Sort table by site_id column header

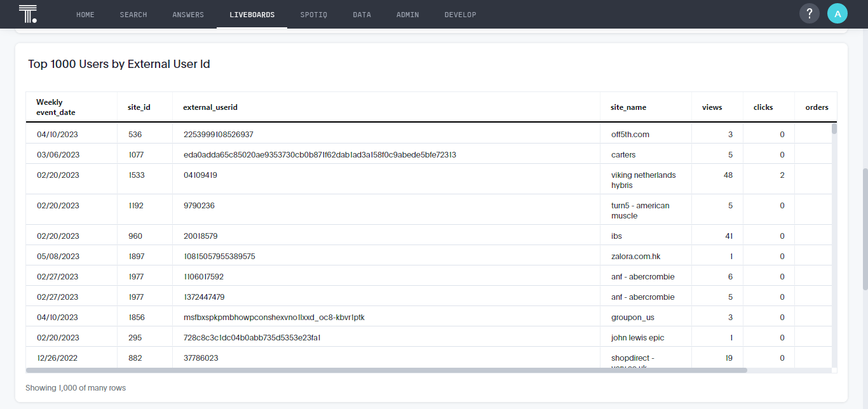point(139,107)
